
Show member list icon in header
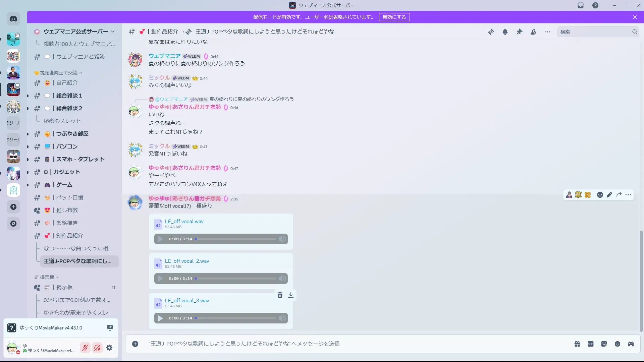coord(533,32)
